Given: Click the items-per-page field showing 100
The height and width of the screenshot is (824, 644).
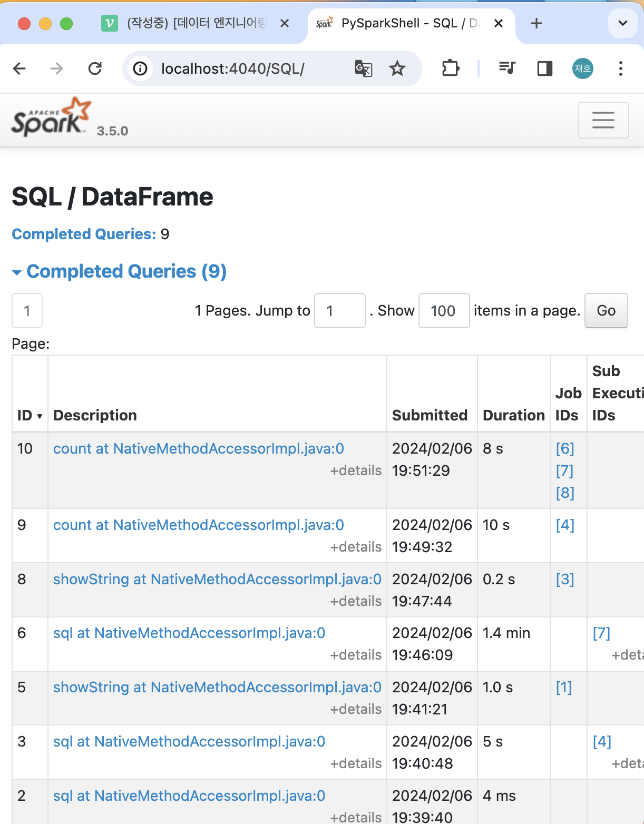Looking at the screenshot, I should point(444,311).
